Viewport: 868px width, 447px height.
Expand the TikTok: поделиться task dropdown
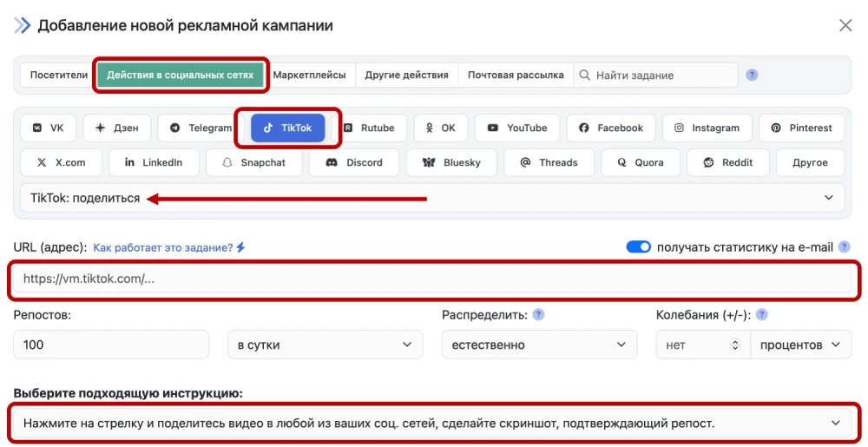tap(432, 198)
